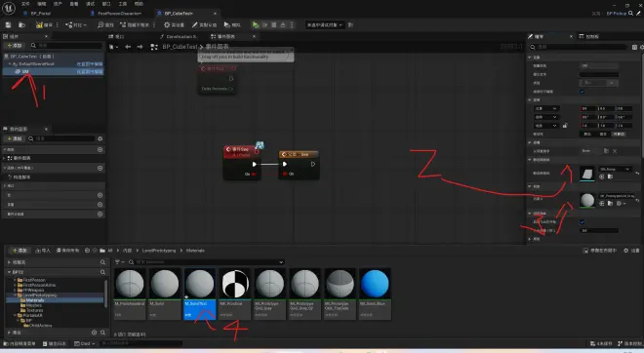The image size is (644, 353).
Task: Select Materials folder in content tree
Action: click(34, 300)
